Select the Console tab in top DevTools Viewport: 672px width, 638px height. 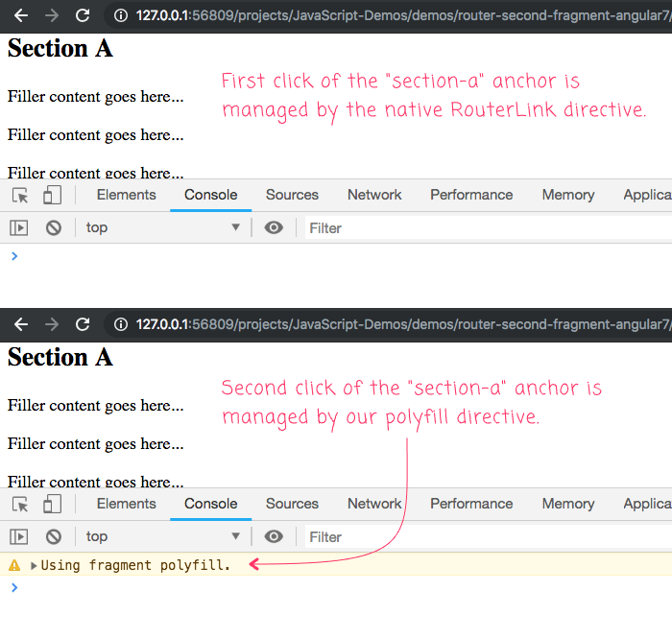[211, 195]
